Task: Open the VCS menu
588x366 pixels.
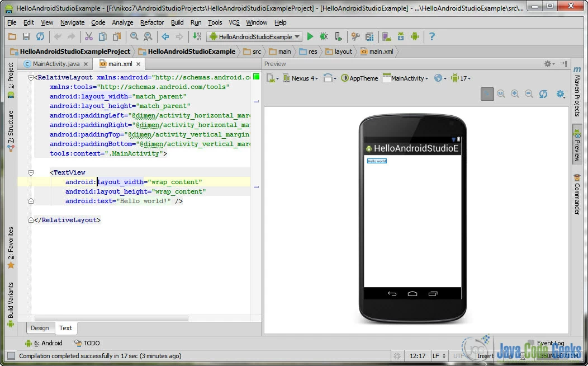Action: 234,22
